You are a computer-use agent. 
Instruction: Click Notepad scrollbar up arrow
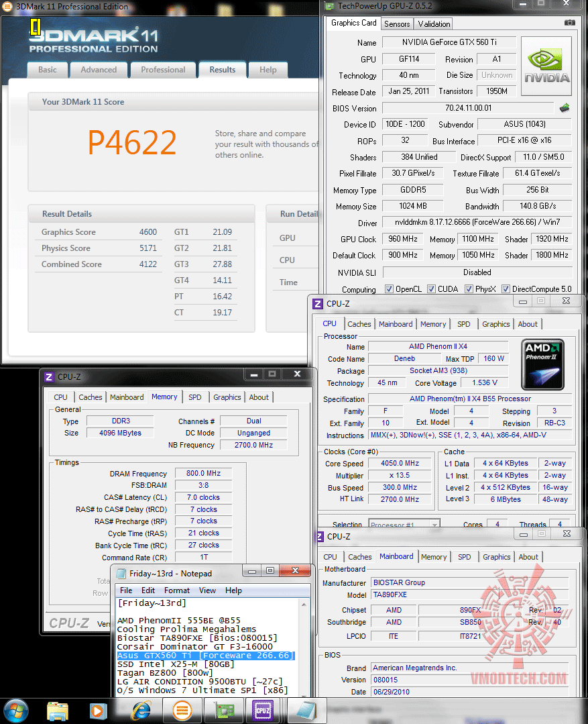coord(304,604)
